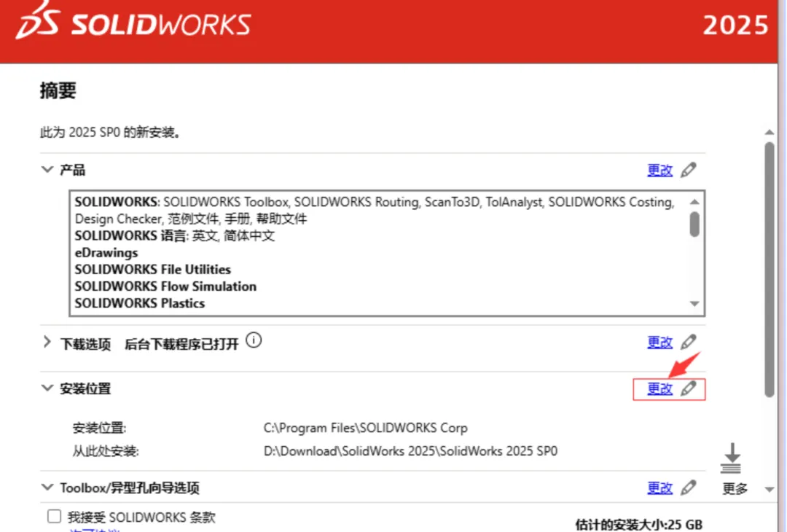
Task: Click the 更改 link for 下载选项
Action: (x=659, y=343)
